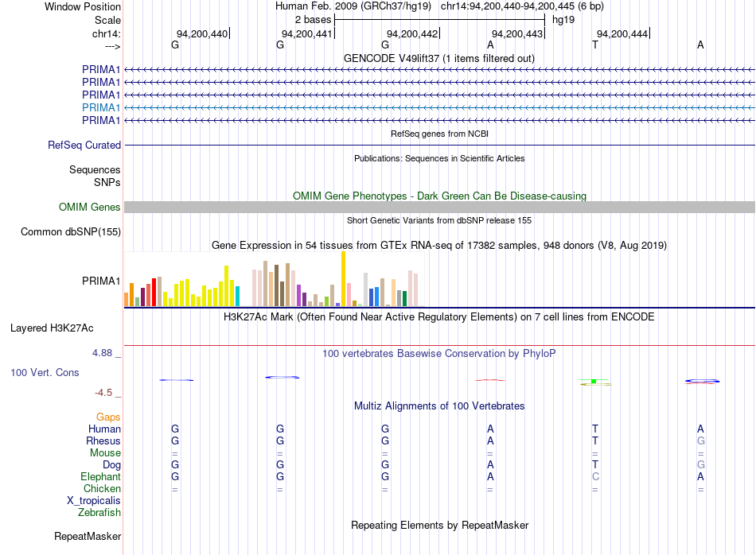Viewport: 756px width, 555px height.
Task: Click the Chicken alignment row label
Action: pos(102,488)
